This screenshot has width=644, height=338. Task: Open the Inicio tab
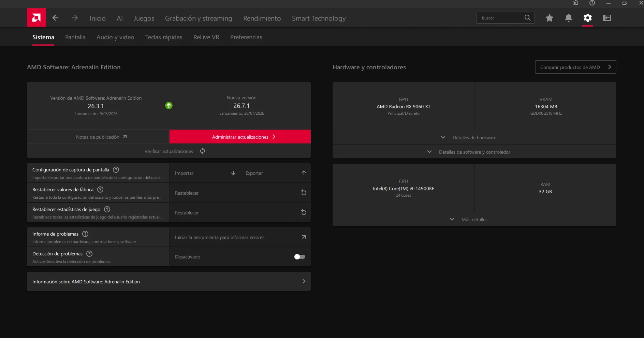pyautogui.click(x=98, y=18)
